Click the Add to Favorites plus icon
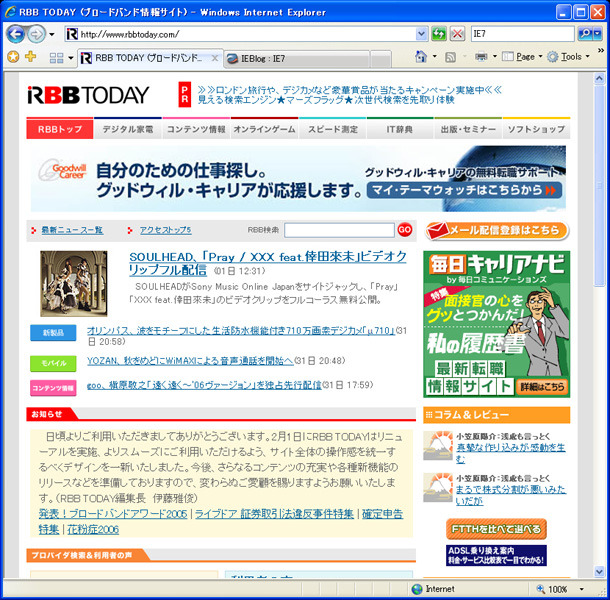 click(31, 57)
